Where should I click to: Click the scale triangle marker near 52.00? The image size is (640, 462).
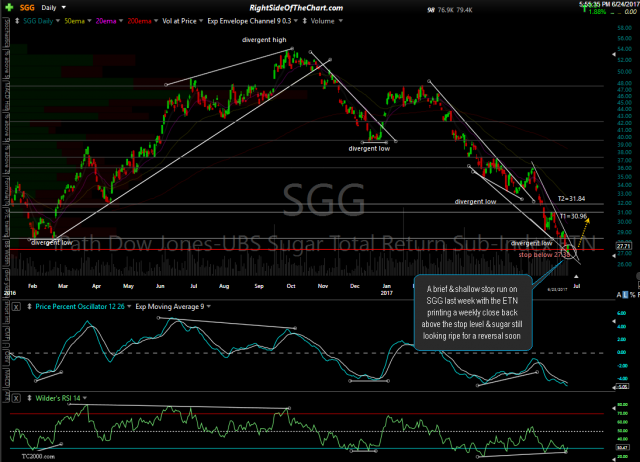pyautogui.click(x=613, y=54)
